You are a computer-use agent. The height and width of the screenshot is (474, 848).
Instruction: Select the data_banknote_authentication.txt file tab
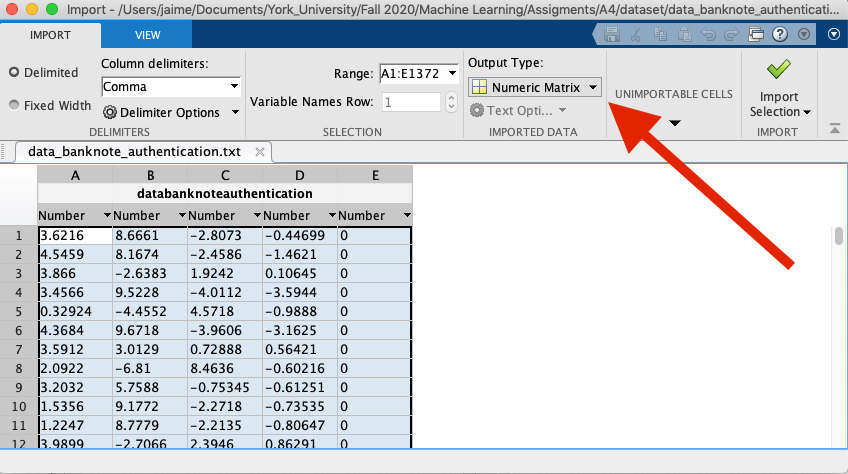[x=134, y=152]
